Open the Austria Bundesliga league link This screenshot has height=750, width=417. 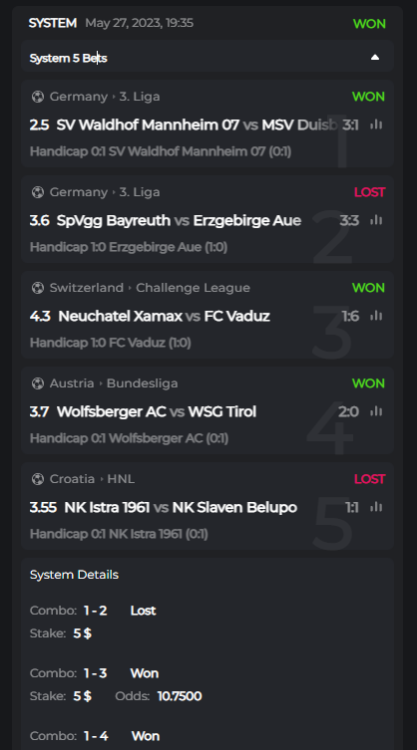pyautogui.click(x=113, y=384)
